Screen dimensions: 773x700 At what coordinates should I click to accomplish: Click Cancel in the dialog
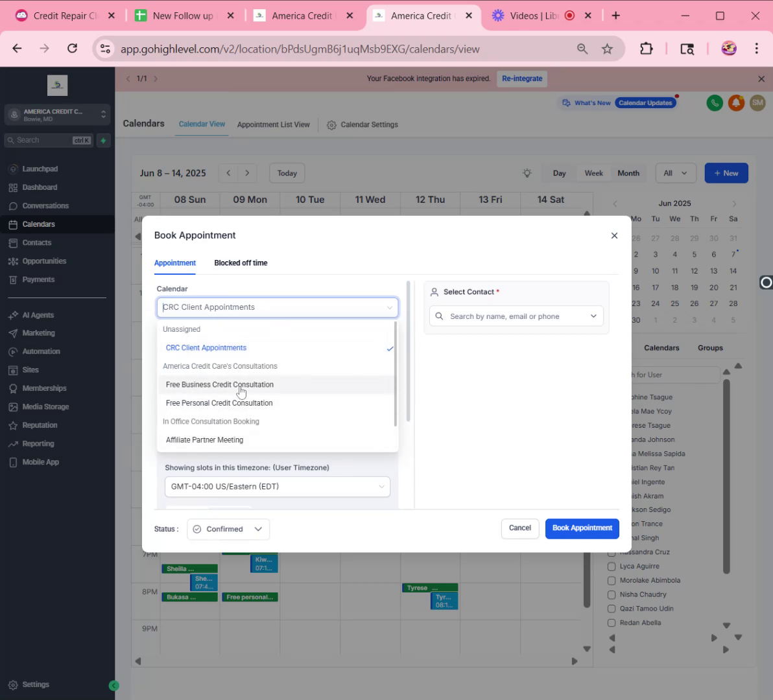click(x=520, y=528)
